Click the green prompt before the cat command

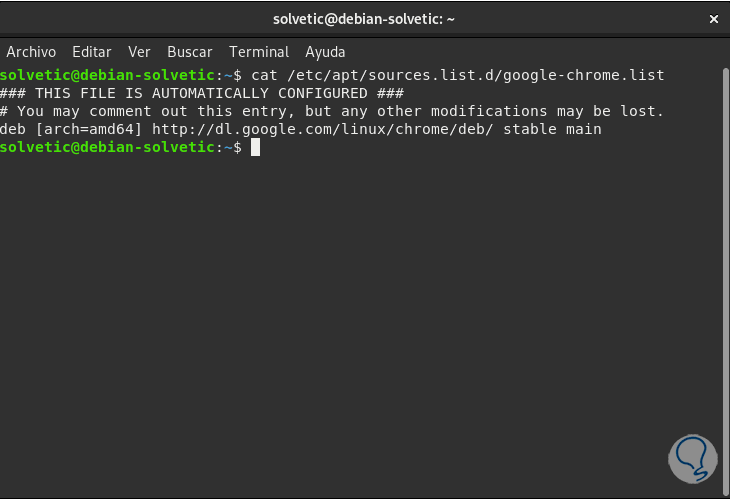[108, 75]
